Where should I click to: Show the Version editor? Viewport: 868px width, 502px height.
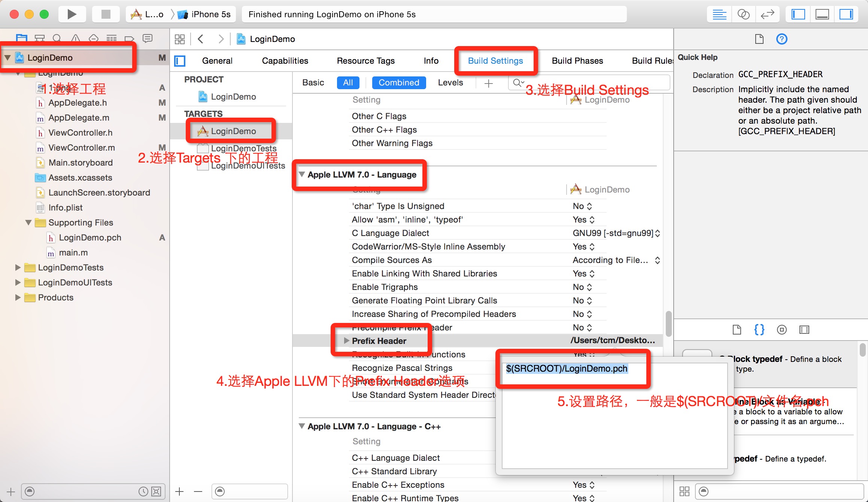767,14
